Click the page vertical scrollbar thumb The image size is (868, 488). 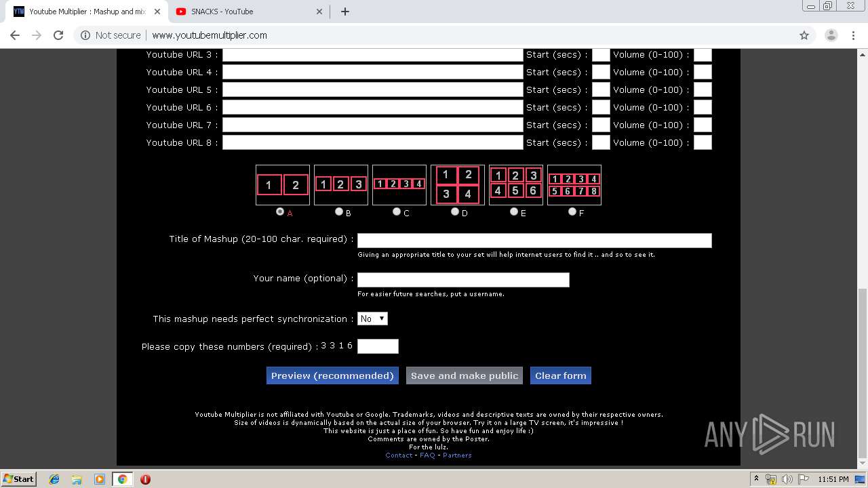click(863, 373)
